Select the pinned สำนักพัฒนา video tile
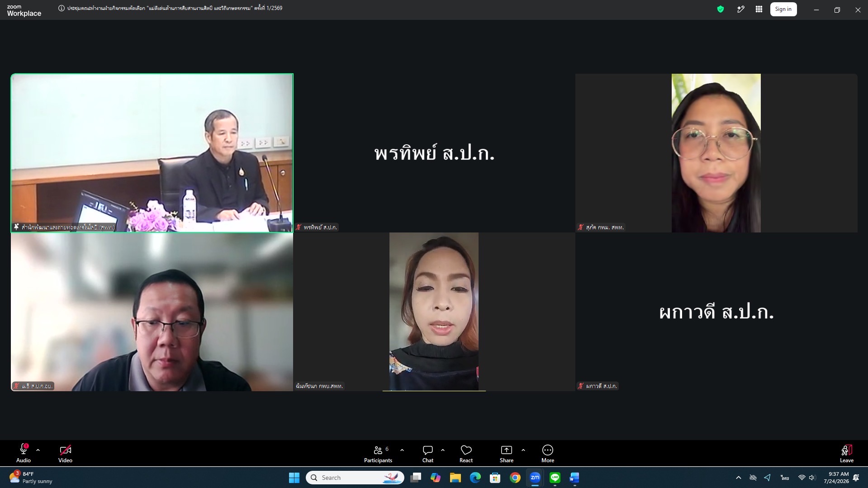Screen dimensions: 868x488 click(152, 153)
